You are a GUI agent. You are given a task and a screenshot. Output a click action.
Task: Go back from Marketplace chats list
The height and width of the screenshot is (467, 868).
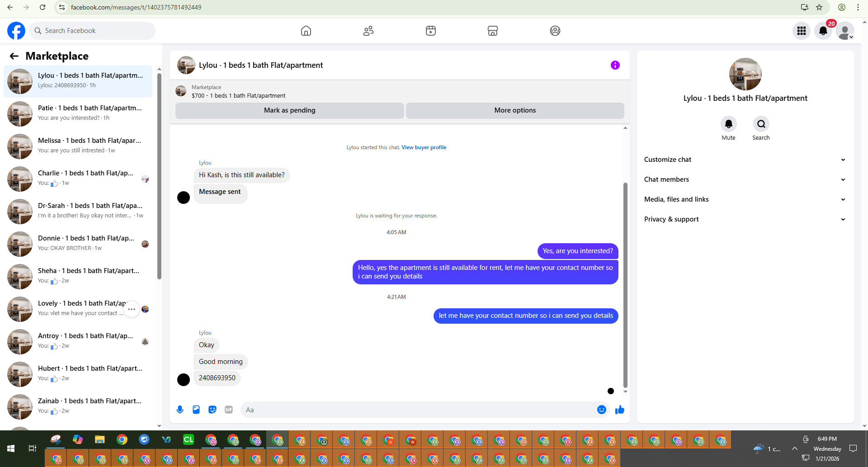coord(14,56)
